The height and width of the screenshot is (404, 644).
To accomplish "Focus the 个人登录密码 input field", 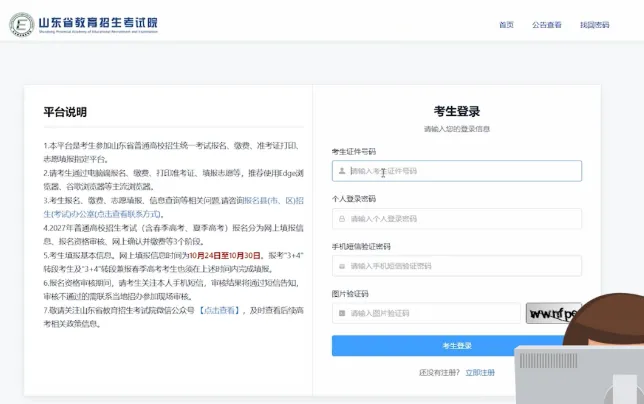I will tap(457, 218).
